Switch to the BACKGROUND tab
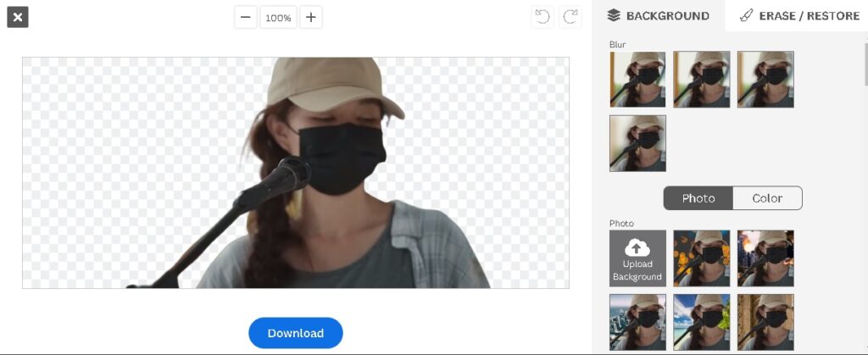Viewport: 868px width, 355px height. (659, 15)
